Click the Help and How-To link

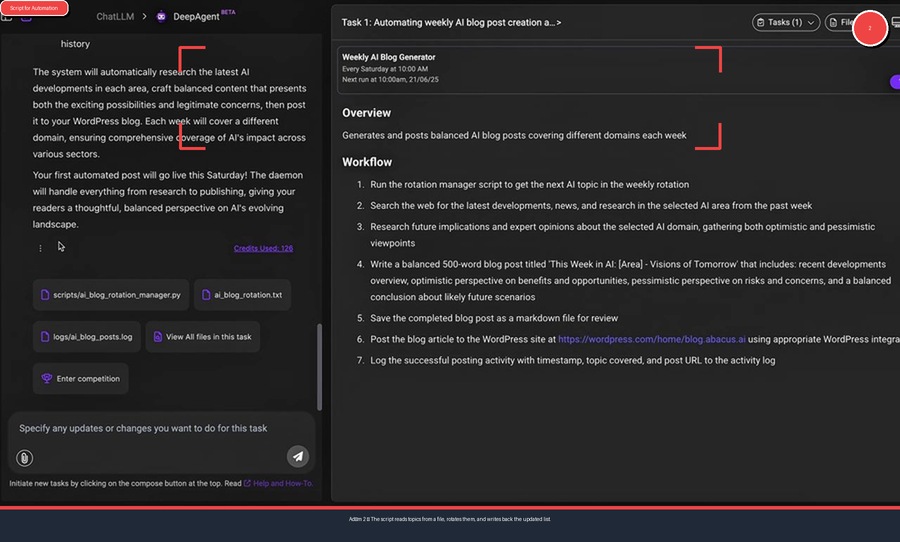coord(283,483)
